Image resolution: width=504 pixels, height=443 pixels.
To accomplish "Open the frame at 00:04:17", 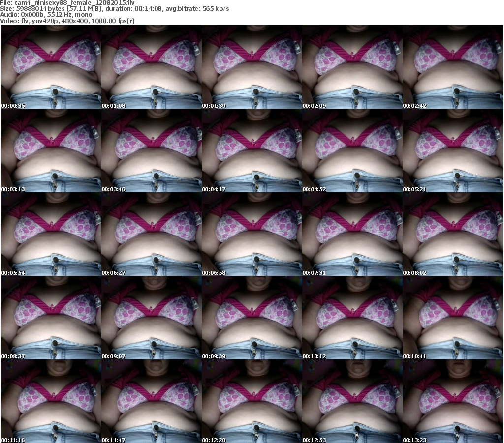I will [x=252, y=150].
